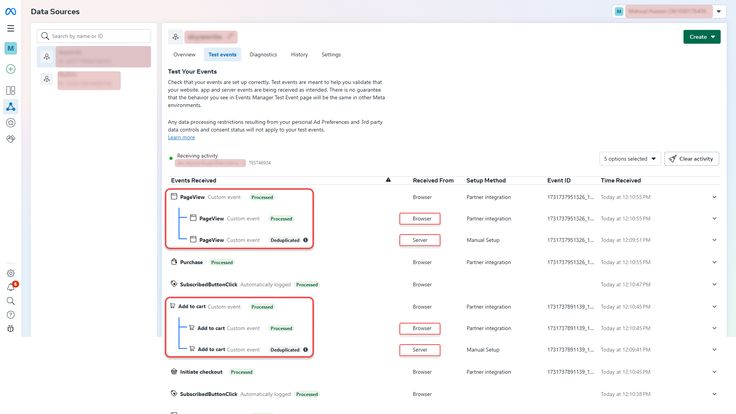Switch to the Settings tab
Viewport: 736px width, 414px height.
click(331, 54)
